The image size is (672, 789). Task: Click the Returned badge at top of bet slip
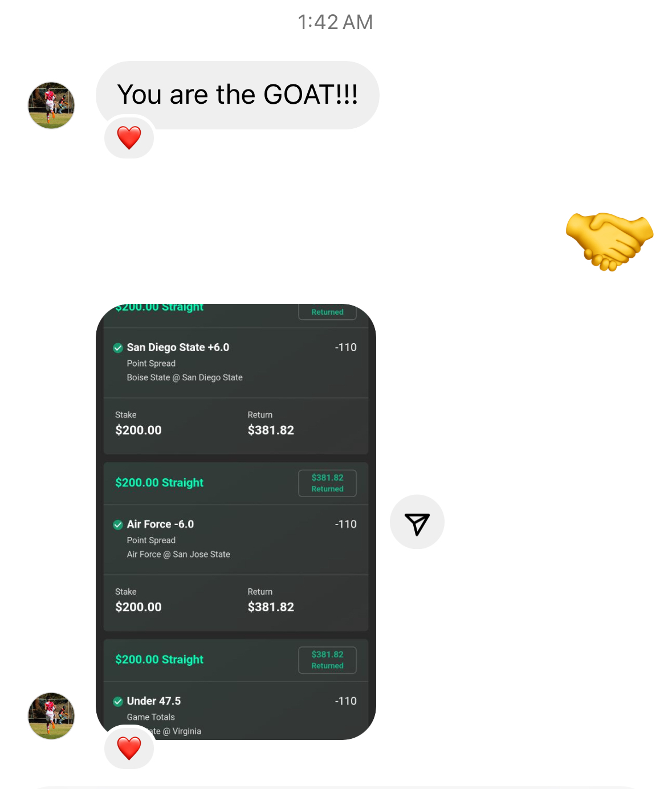(x=327, y=312)
